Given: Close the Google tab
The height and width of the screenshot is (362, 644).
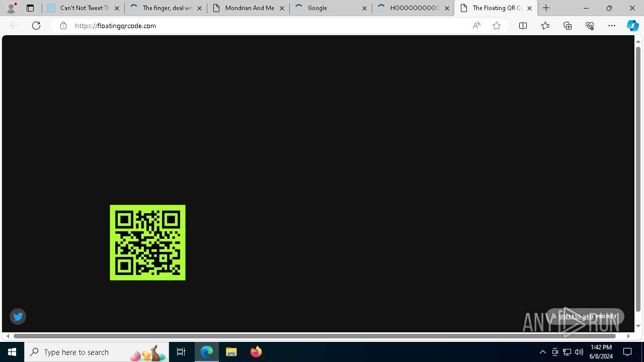Looking at the screenshot, I should 364,8.
